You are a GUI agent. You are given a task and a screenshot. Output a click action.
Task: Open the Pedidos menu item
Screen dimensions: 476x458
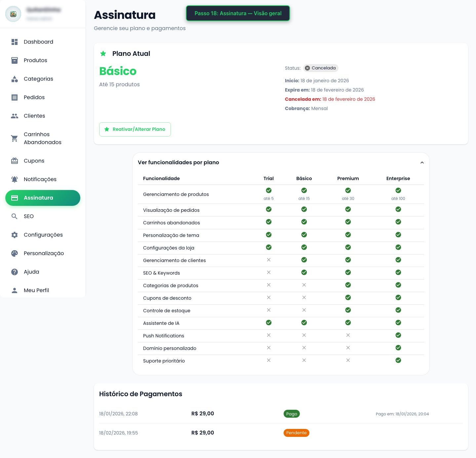pyautogui.click(x=34, y=97)
